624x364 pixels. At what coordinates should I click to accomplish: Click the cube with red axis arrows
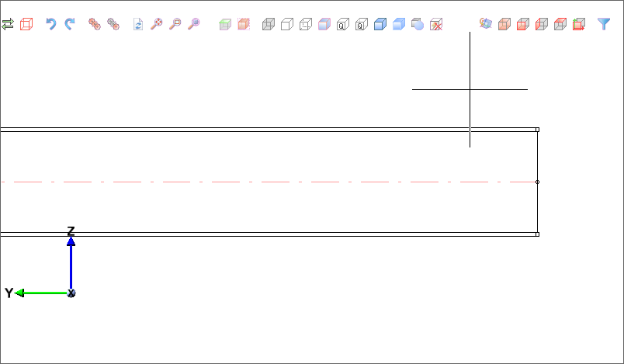click(x=579, y=24)
